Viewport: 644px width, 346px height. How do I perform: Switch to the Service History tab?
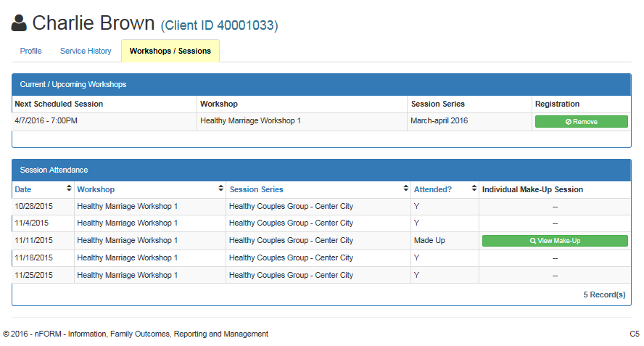coord(86,51)
